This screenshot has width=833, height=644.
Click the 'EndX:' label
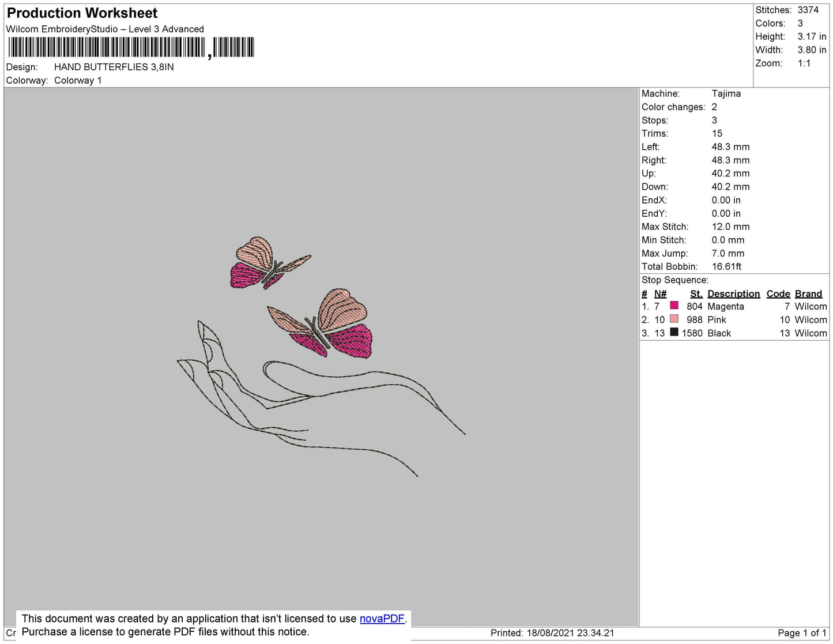pyautogui.click(x=654, y=200)
